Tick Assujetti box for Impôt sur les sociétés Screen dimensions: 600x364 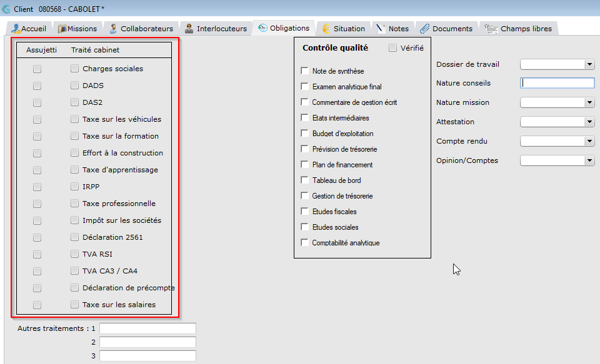pos(37,220)
